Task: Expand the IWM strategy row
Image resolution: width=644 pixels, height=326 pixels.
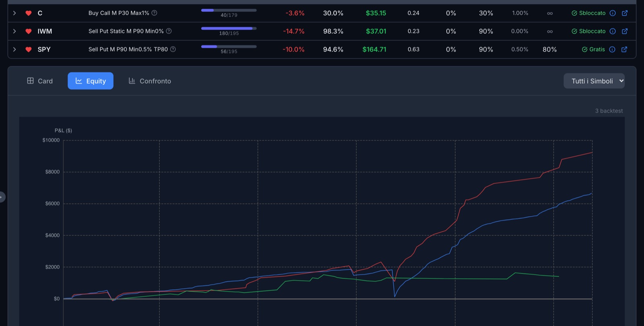Action: (x=14, y=31)
